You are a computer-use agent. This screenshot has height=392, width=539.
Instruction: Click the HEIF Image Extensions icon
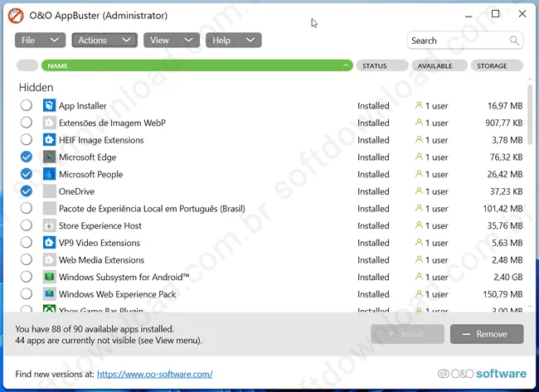pos(49,140)
